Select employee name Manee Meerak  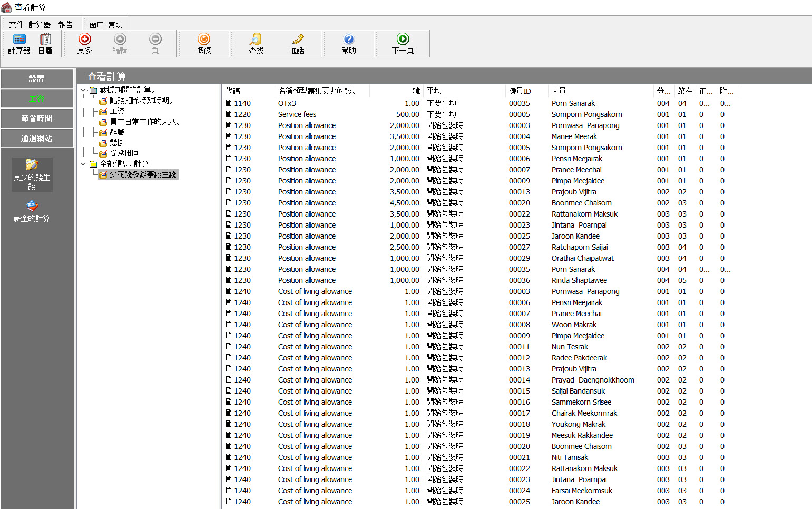(x=574, y=136)
